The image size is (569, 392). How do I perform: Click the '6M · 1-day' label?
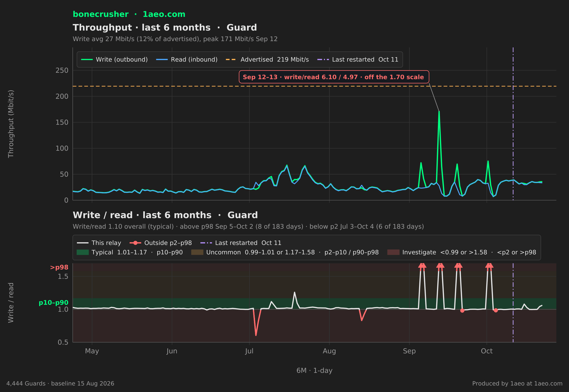click(x=314, y=371)
